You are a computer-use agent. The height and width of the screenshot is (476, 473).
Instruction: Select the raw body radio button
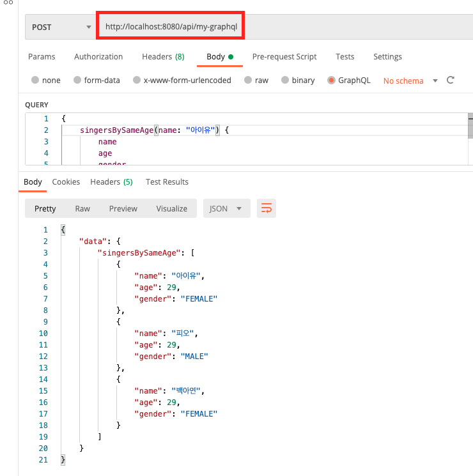(x=248, y=80)
